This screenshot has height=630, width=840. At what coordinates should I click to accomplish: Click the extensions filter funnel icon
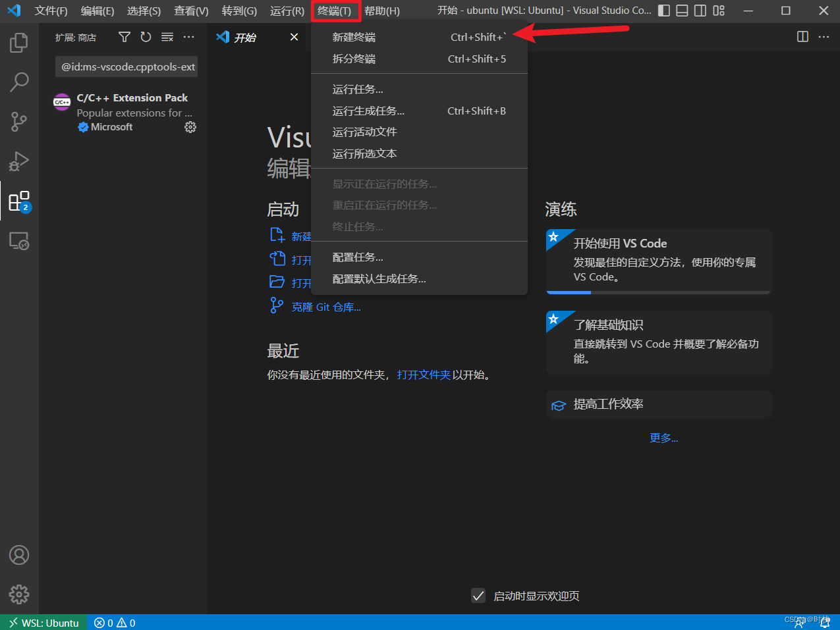tap(125, 37)
